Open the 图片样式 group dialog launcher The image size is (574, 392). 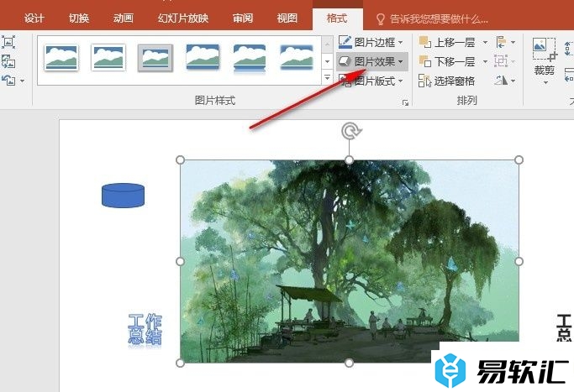[x=406, y=102]
